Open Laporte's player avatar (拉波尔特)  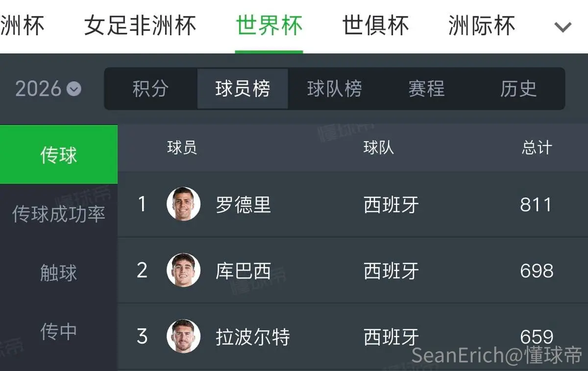[183, 336]
